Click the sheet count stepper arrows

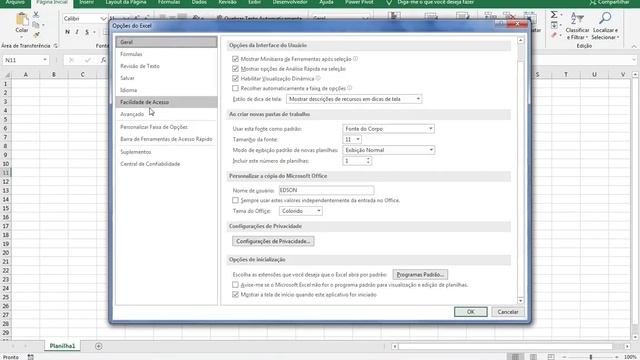pyautogui.click(x=368, y=161)
